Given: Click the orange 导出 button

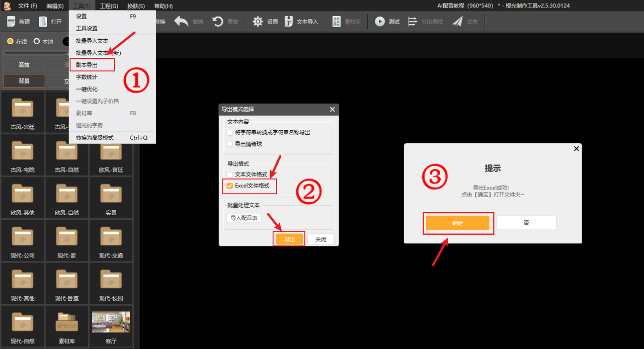Looking at the screenshot, I should click(x=289, y=239).
